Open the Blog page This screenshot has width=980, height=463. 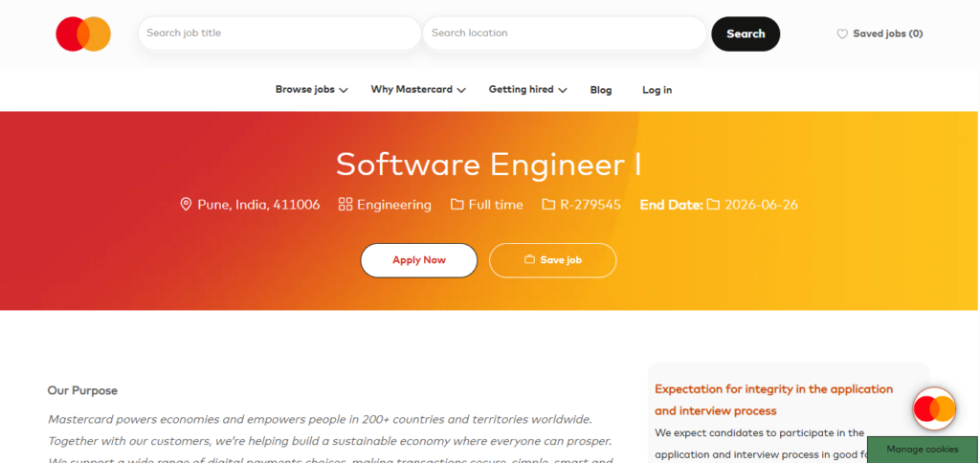[x=601, y=90]
